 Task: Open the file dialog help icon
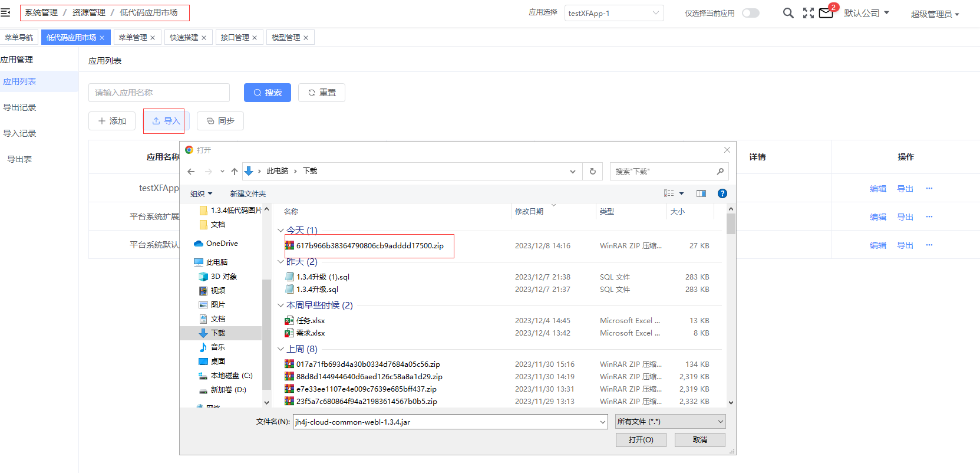pyautogui.click(x=722, y=193)
